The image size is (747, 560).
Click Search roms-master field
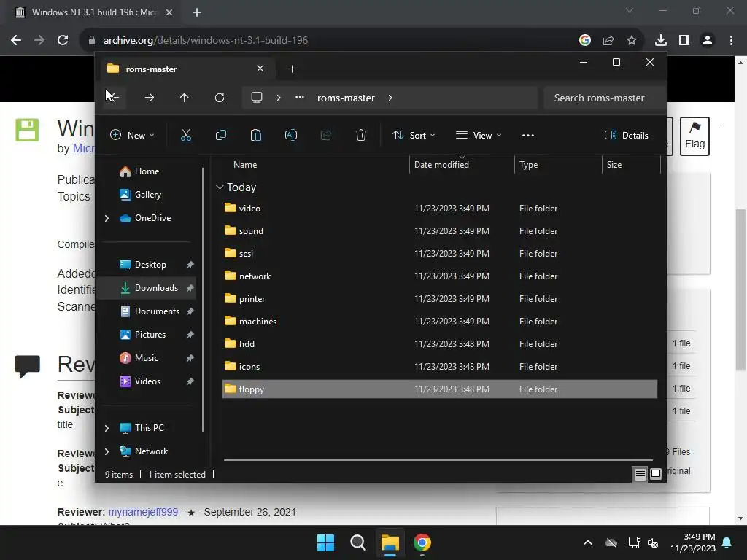point(603,98)
